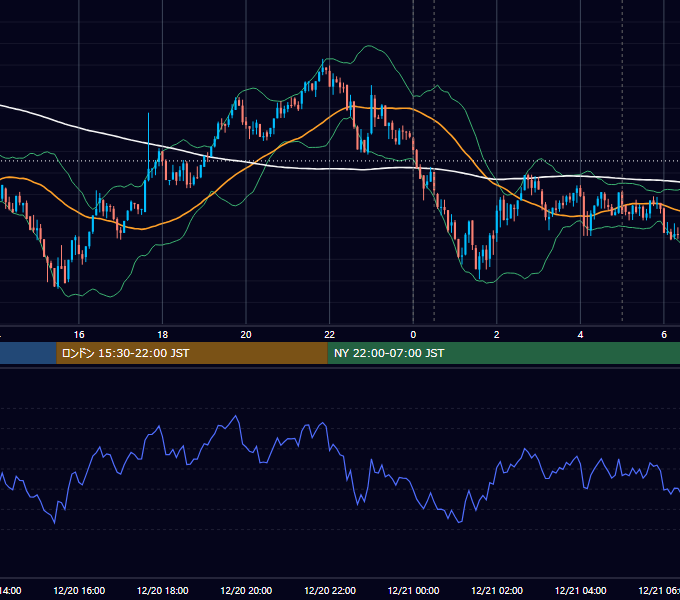
Task: Click the 12/21 04:00 date label
Action: coord(581,590)
